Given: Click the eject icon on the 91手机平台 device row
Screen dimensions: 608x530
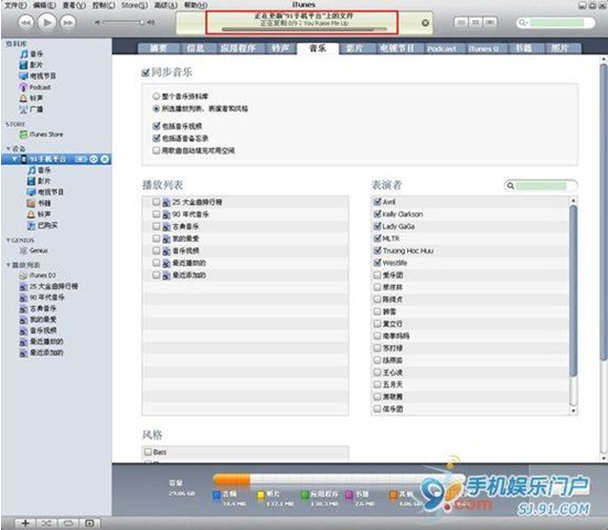Looking at the screenshot, I should click(x=105, y=159).
